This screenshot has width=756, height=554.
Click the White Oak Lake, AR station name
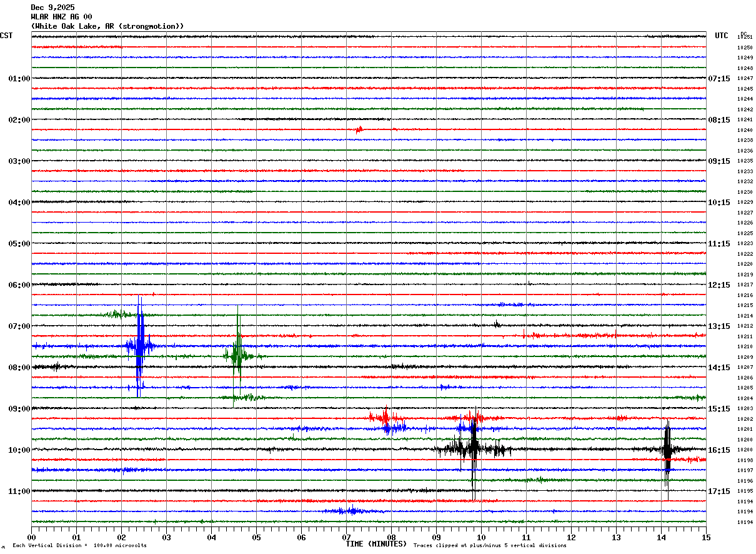107,26
